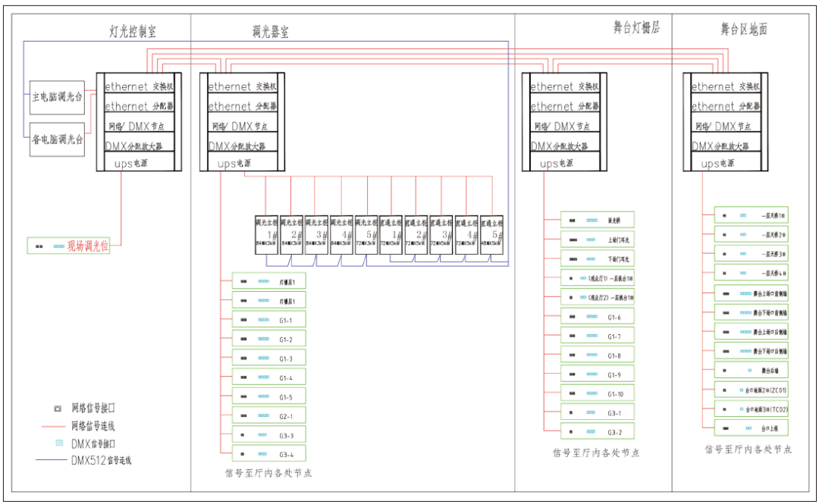Select the G3-1 node box
Viewport: 819px width, 504px height.
[x=598, y=412]
